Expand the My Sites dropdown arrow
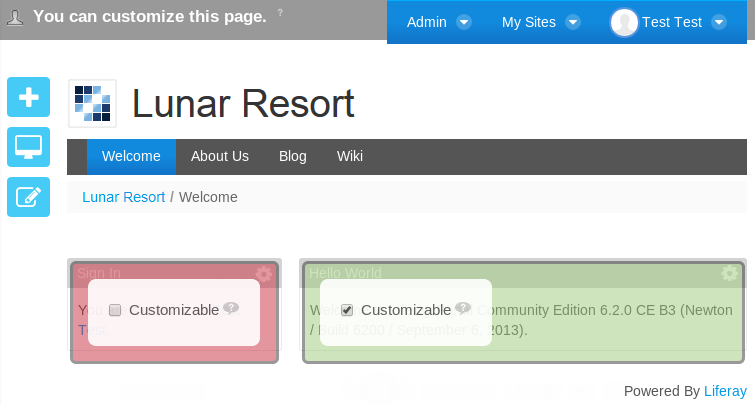 573,22
